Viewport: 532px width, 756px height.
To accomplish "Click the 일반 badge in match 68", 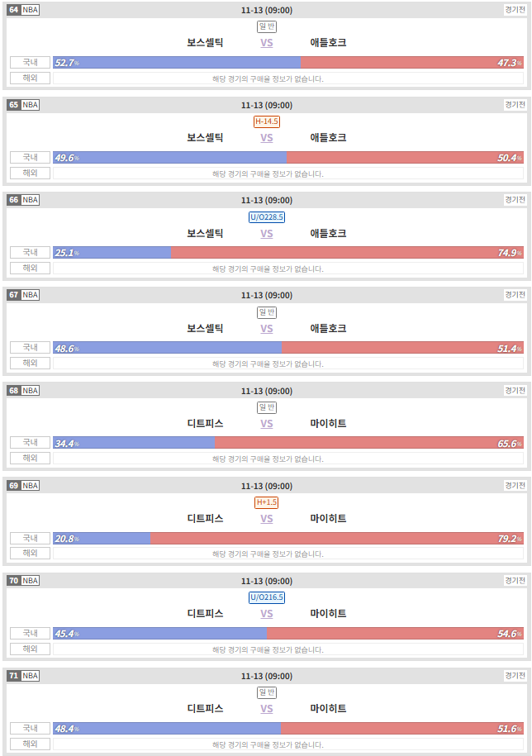I will 267,407.
